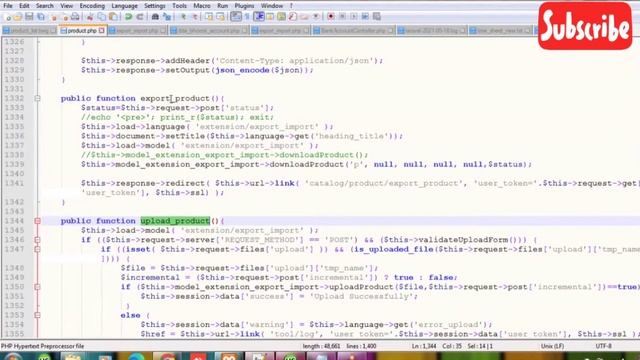Open the Plugins menu

244,6
